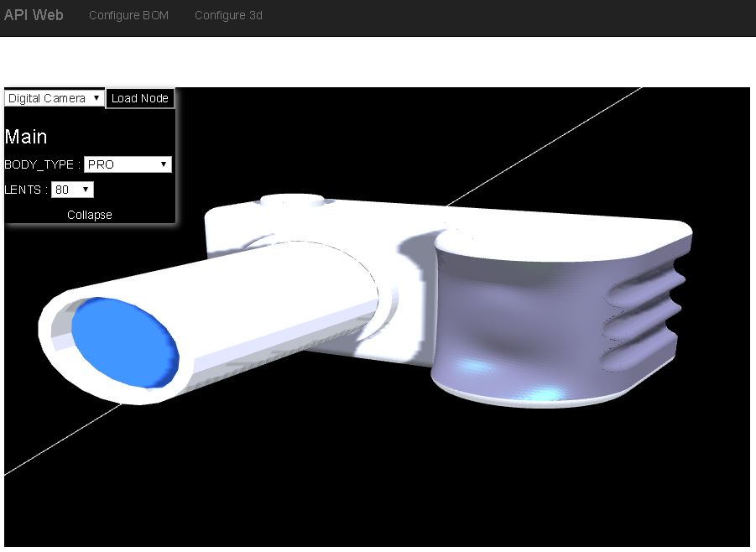Open the LENTS dropdown set to 80
The image size is (756, 552).
[x=72, y=190]
